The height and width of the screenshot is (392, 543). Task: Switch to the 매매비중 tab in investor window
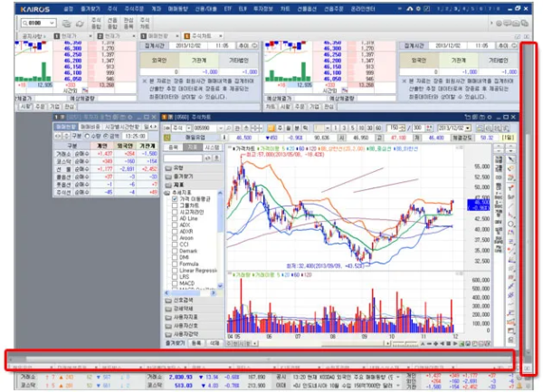[x=90, y=127]
